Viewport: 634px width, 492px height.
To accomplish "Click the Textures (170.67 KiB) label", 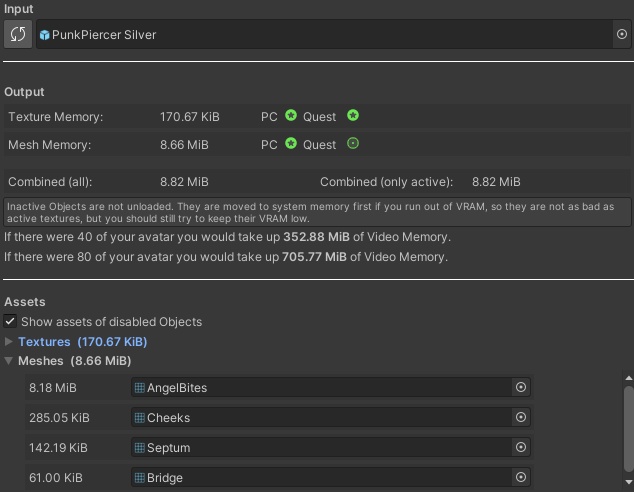I will [82, 342].
